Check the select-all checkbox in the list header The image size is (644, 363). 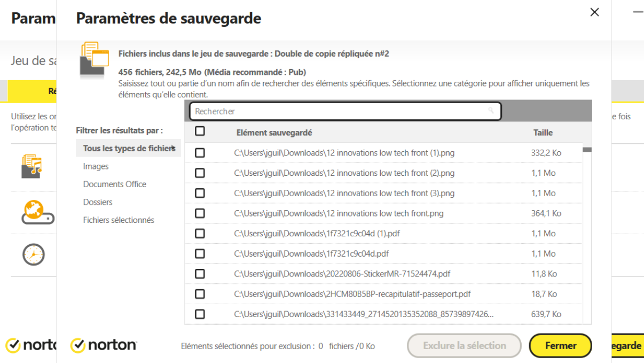click(x=200, y=131)
